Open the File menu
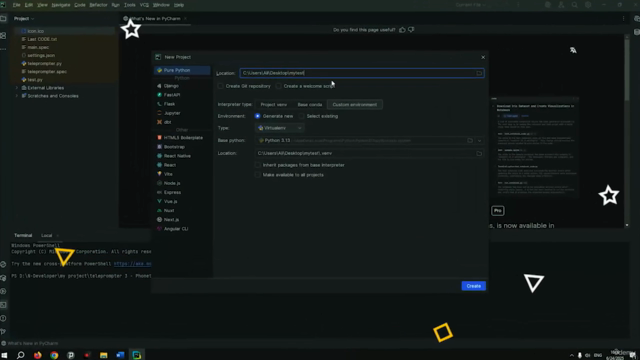The height and width of the screenshot is (360, 640). click(x=16, y=5)
